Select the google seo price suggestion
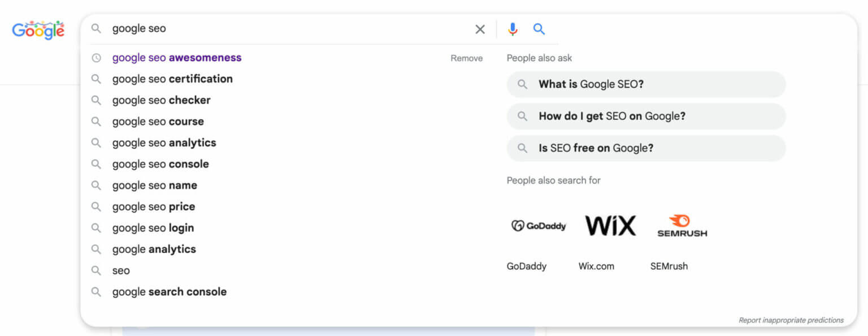Image resolution: width=868 pixels, height=336 pixels. click(288, 206)
